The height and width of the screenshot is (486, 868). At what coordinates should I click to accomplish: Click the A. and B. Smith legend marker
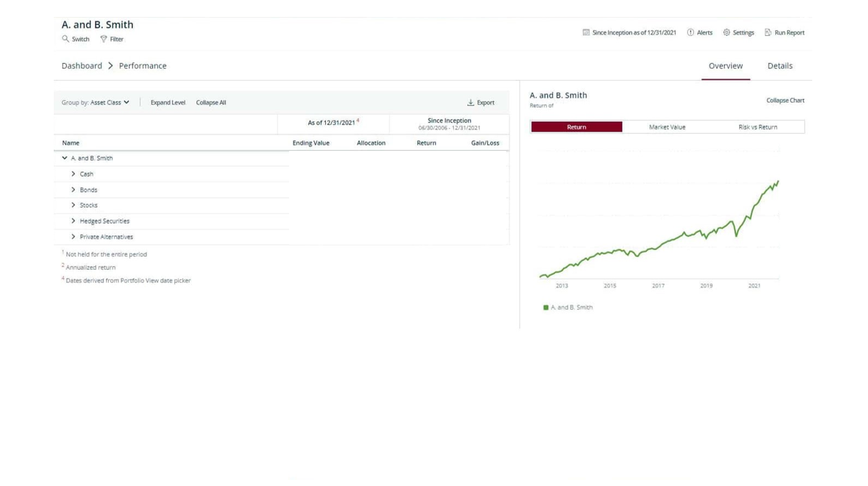pyautogui.click(x=545, y=307)
